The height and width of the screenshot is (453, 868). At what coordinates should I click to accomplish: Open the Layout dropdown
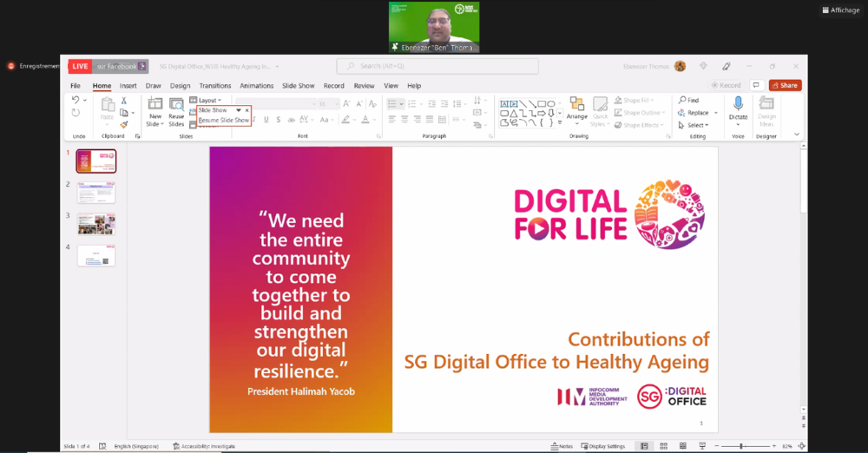(206, 101)
